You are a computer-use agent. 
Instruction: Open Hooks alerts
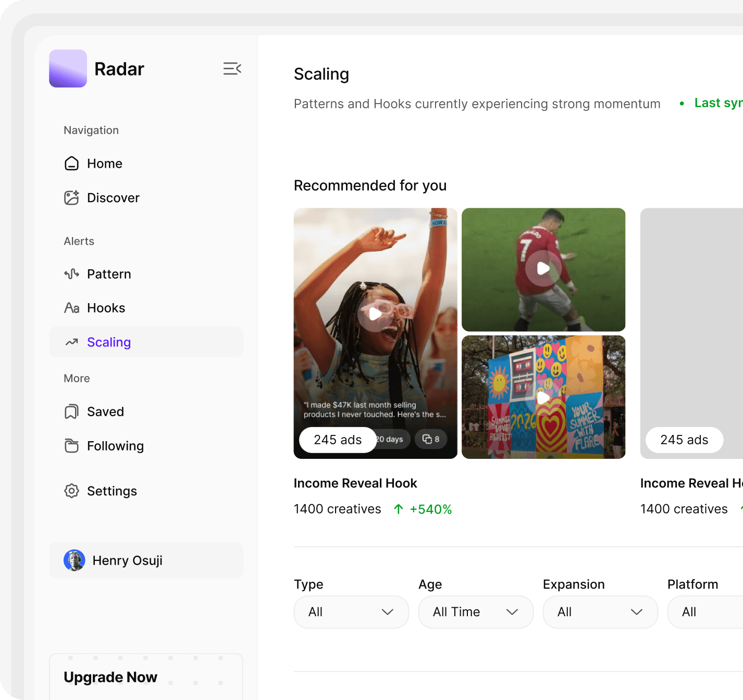(146, 308)
